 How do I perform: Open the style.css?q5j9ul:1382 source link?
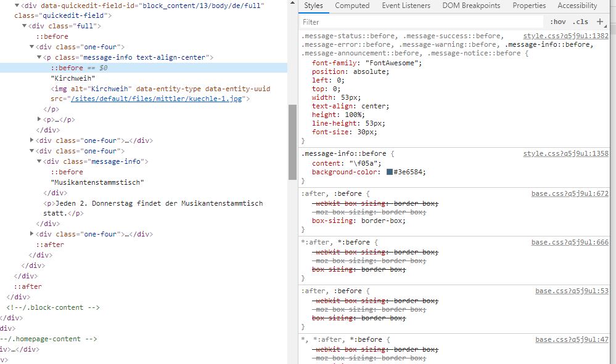click(565, 36)
